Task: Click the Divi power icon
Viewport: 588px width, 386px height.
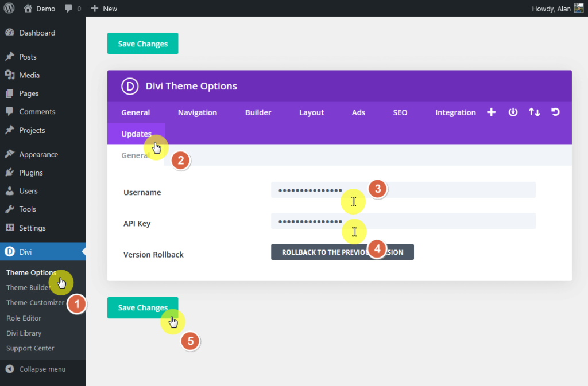Action: pyautogui.click(x=513, y=112)
